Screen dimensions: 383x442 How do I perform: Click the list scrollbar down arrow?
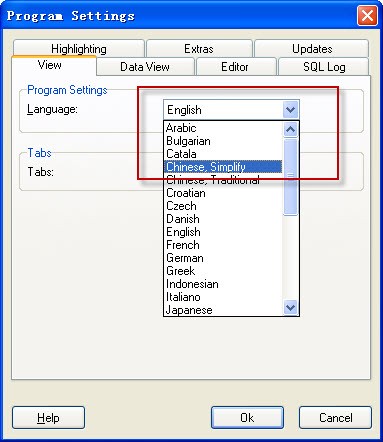(x=290, y=307)
